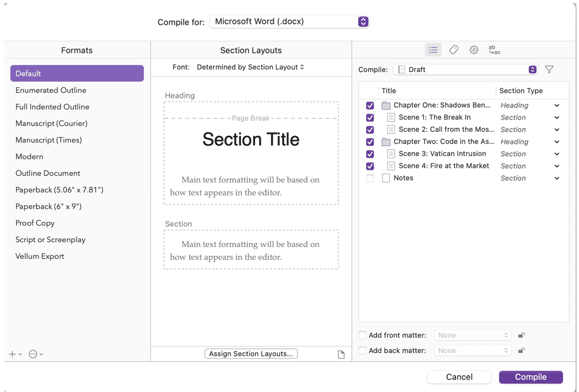The width and height of the screenshot is (579, 392).
Task: Select the Enumerated Outline format
Action: click(77, 90)
